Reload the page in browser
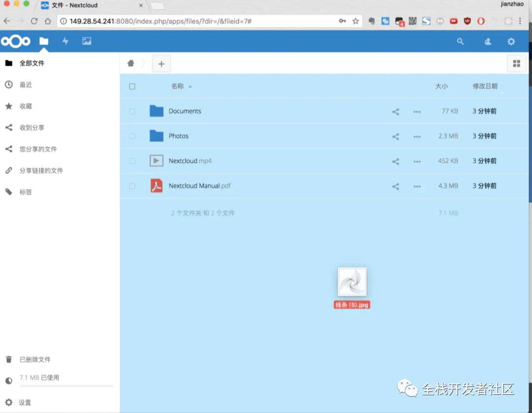The height and width of the screenshot is (413, 532). [34, 21]
